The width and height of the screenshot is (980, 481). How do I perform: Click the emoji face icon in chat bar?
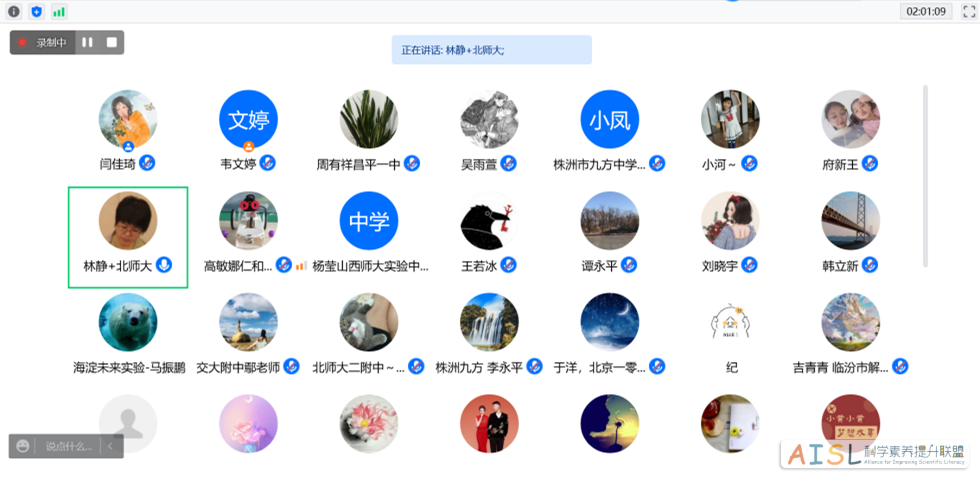[23, 446]
